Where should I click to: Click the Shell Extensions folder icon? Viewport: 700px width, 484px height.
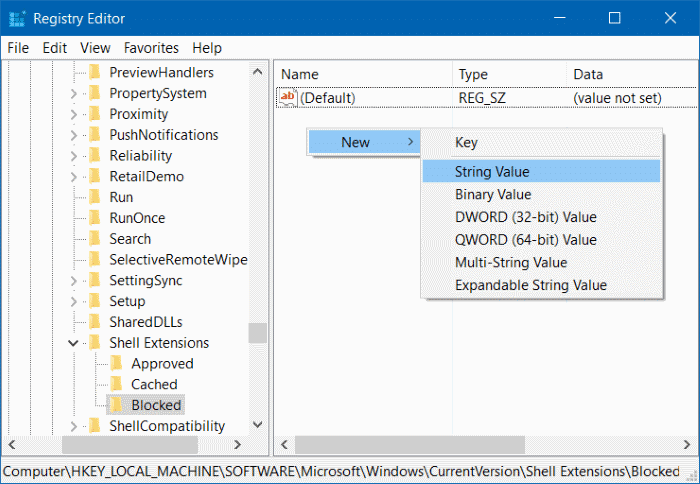point(95,342)
